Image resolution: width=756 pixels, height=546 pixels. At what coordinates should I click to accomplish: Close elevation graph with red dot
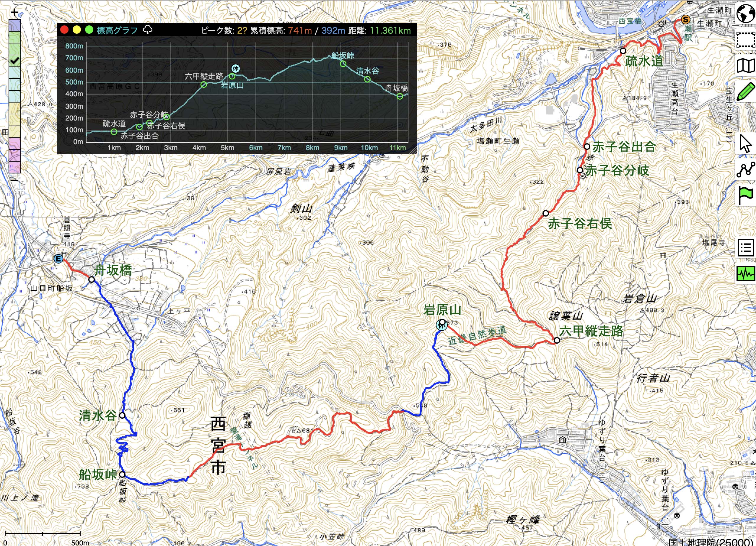(64, 30)
